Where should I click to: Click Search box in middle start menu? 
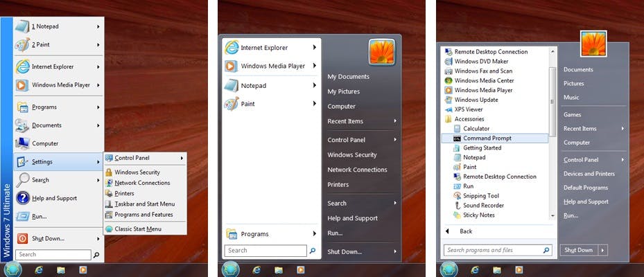[266, 251]
